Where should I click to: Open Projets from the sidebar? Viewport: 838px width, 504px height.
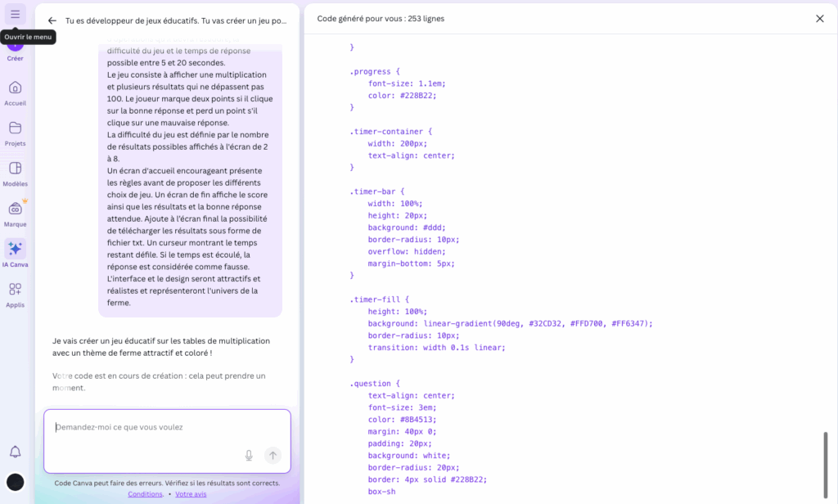coord(15,133)
